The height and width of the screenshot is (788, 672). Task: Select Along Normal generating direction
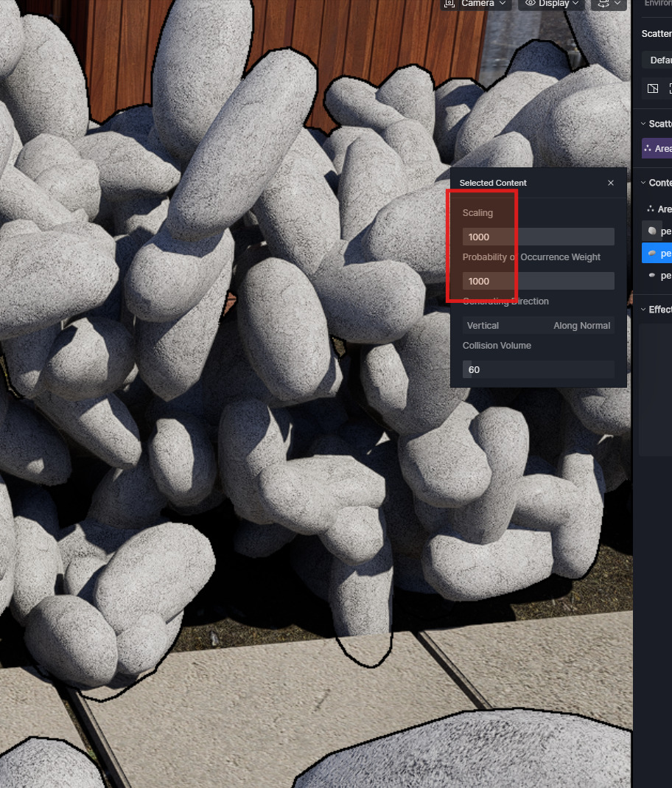point(581,325)
